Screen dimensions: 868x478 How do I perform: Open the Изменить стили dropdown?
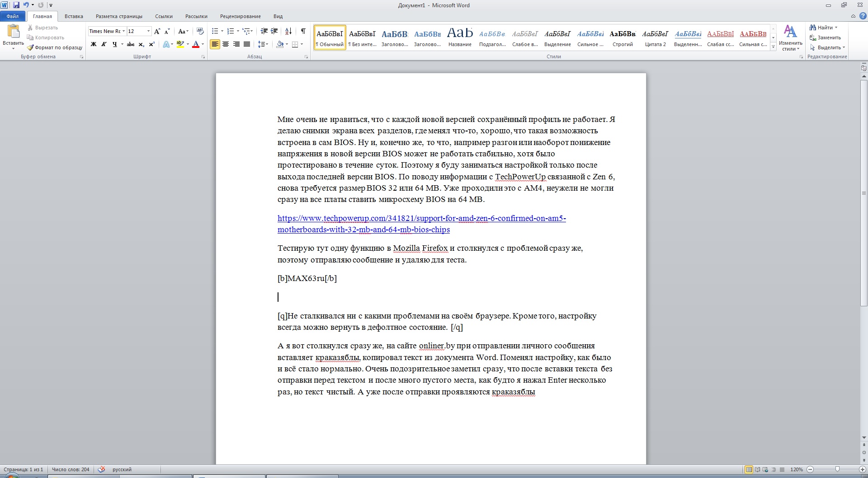[790, 38]
